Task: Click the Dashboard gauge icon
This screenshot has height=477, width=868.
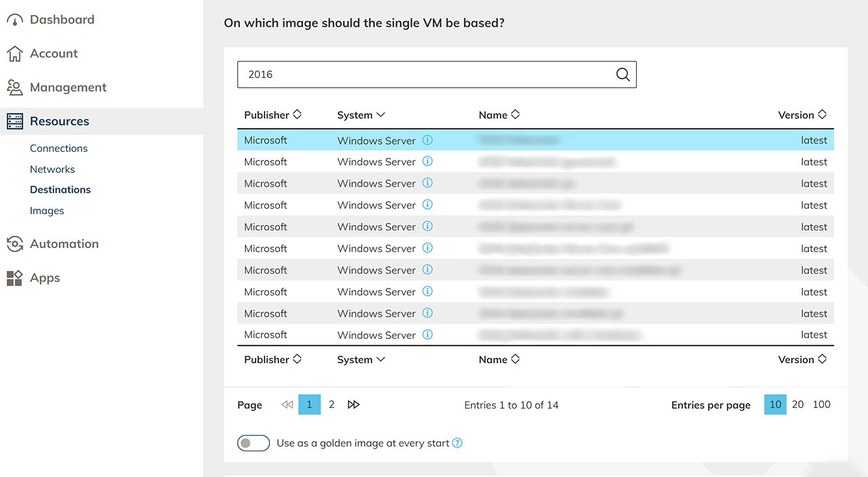Action: coord(15,20)
